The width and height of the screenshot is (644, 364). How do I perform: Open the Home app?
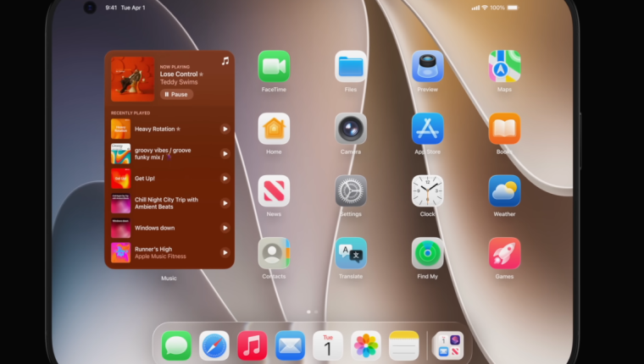(x=274, y=129)
